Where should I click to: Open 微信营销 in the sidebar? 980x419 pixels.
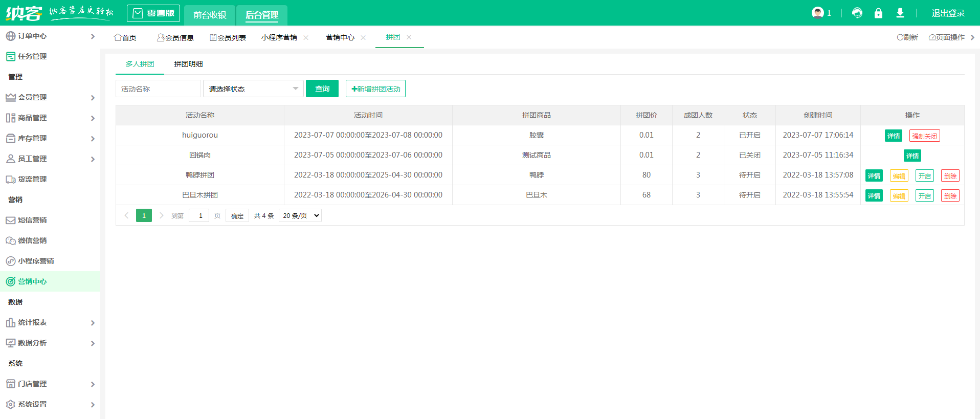(32, 240)
